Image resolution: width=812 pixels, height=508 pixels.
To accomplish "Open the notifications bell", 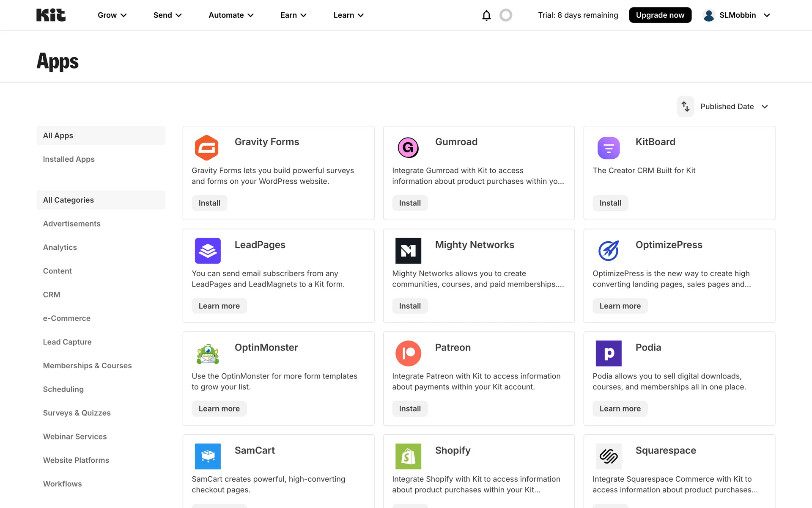I will point(486,15).
